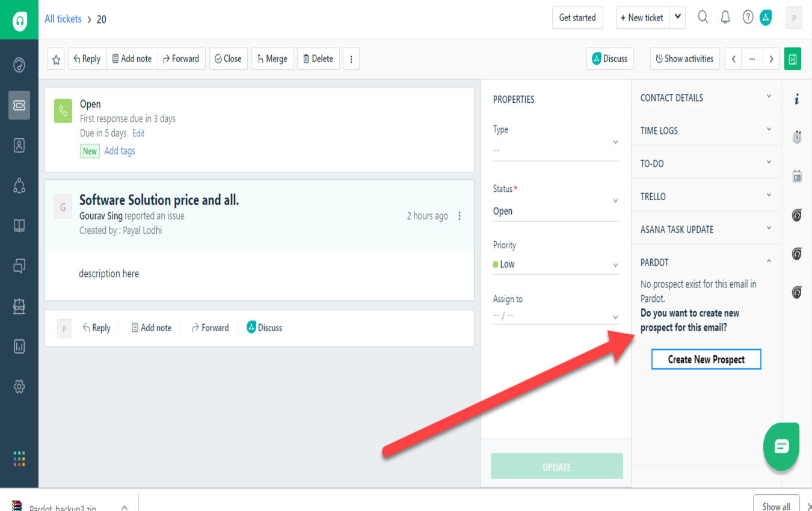Expand the PARDOT panel chevron

(x=768, y=261)
